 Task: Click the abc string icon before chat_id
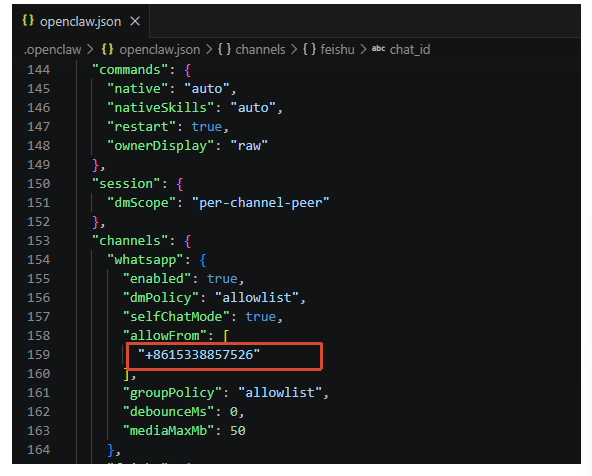378,48
